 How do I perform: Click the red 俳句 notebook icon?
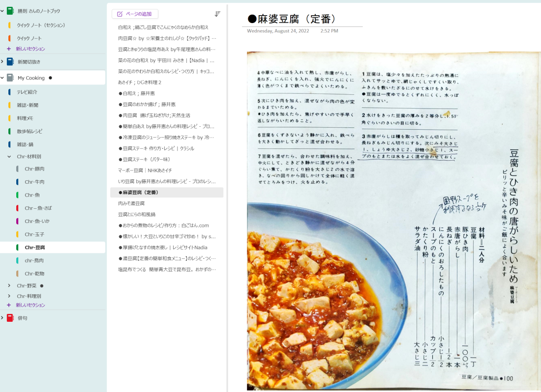click(x=10, y=318)
